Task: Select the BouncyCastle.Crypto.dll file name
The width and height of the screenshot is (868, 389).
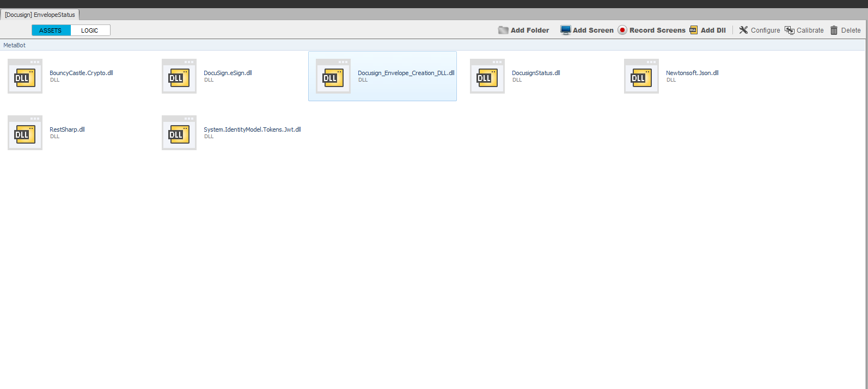Action: click(81, 73)
